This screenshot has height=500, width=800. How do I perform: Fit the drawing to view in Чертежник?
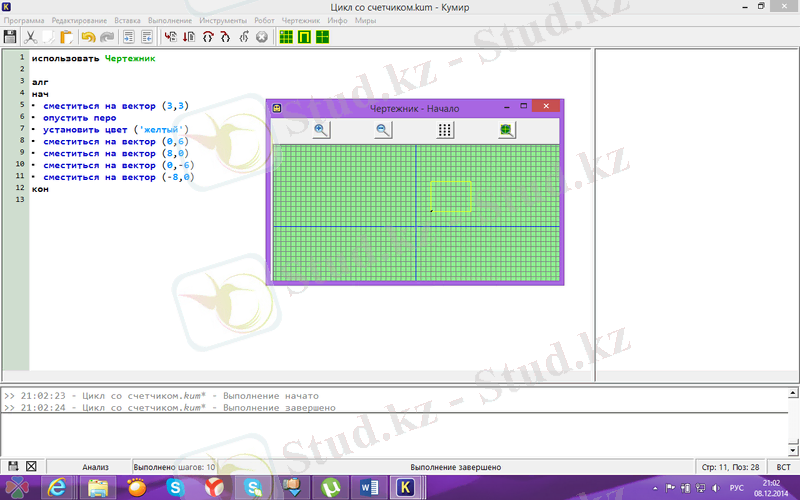coord(506,130)
